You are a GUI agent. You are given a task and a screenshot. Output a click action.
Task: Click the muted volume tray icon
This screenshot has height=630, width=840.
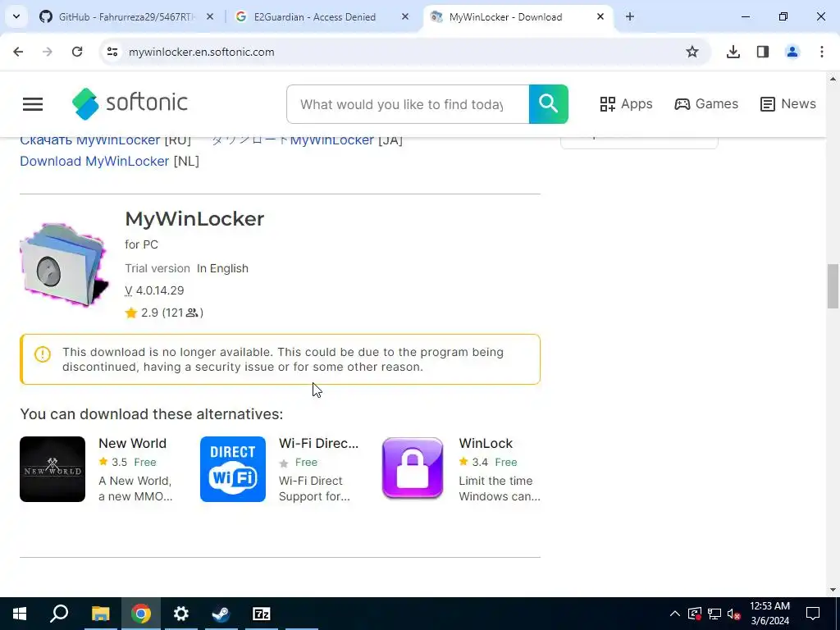tap(734, 614)
